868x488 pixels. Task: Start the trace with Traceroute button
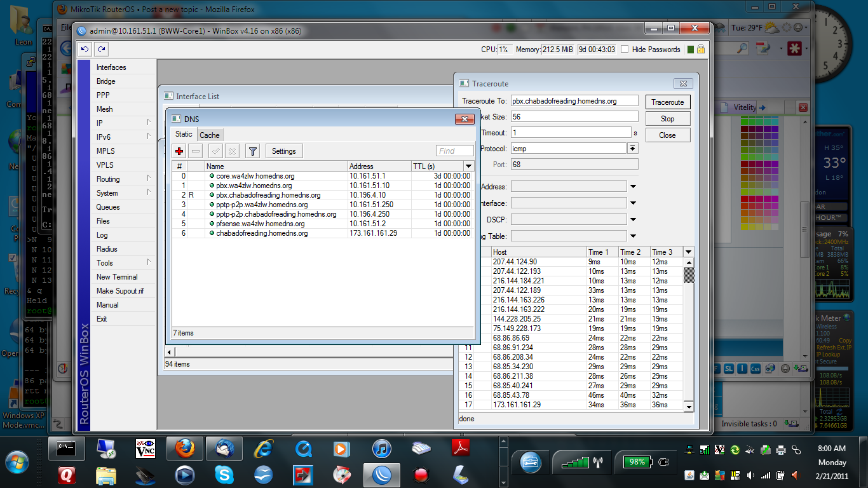pyautogui.click(x=668, y=102)
